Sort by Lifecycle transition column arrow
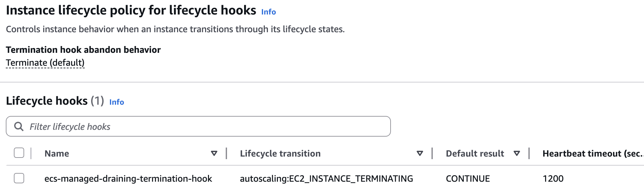This screenshot has height=192, width=644. click(x=420, y=153)
